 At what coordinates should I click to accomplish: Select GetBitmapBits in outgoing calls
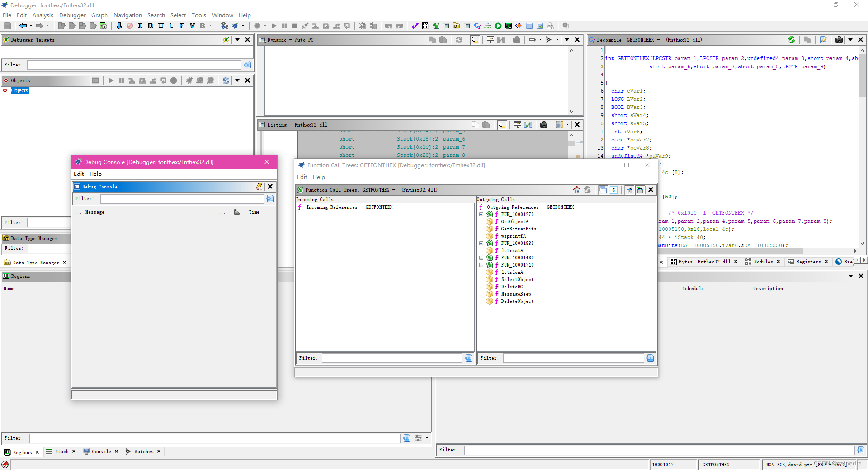tap(519, 229)
